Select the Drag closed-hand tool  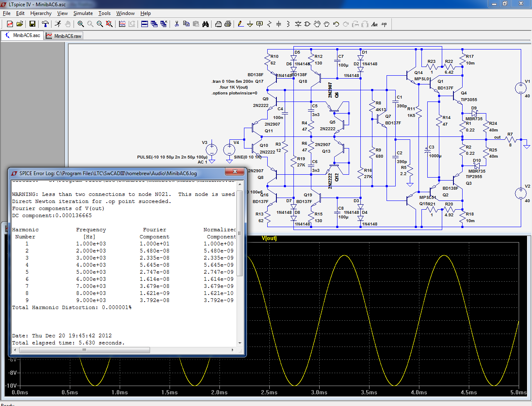pos(327,24)
